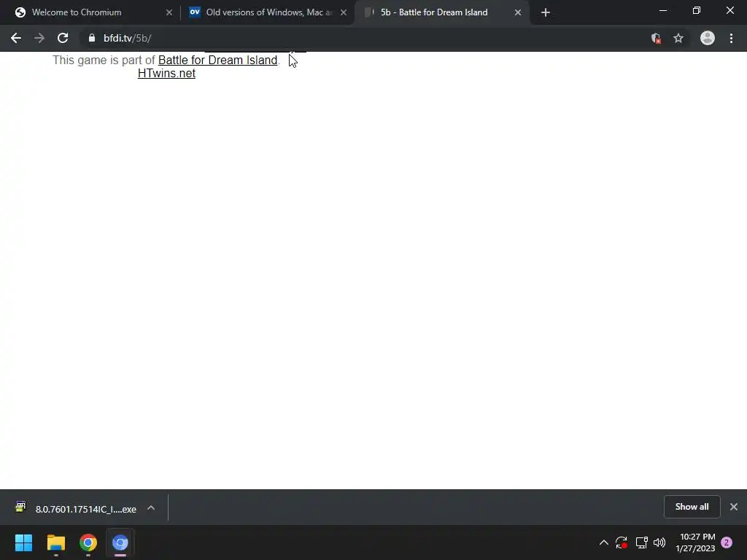Restore down the Chromium window
The height and width of the screenshot is (560, 747).
(x=697, y=10)
